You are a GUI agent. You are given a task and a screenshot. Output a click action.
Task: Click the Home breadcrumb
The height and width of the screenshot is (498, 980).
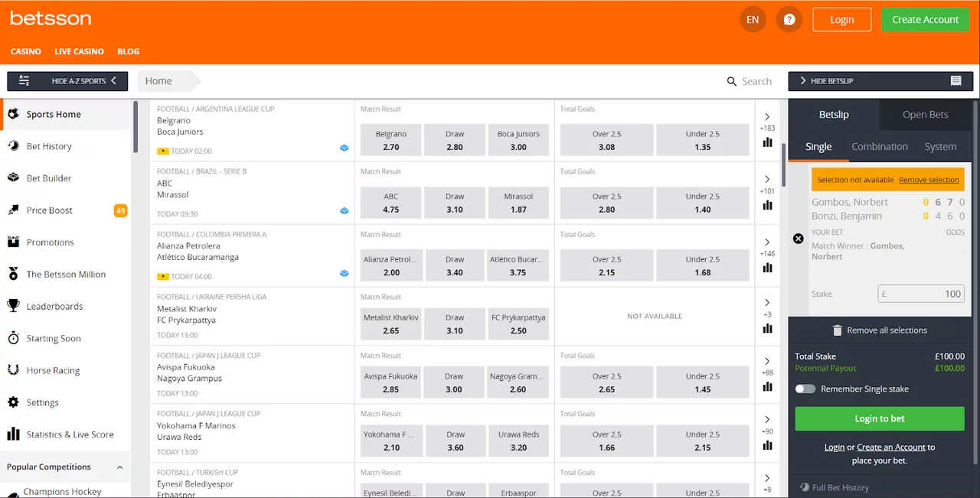[x=158, y=81]
